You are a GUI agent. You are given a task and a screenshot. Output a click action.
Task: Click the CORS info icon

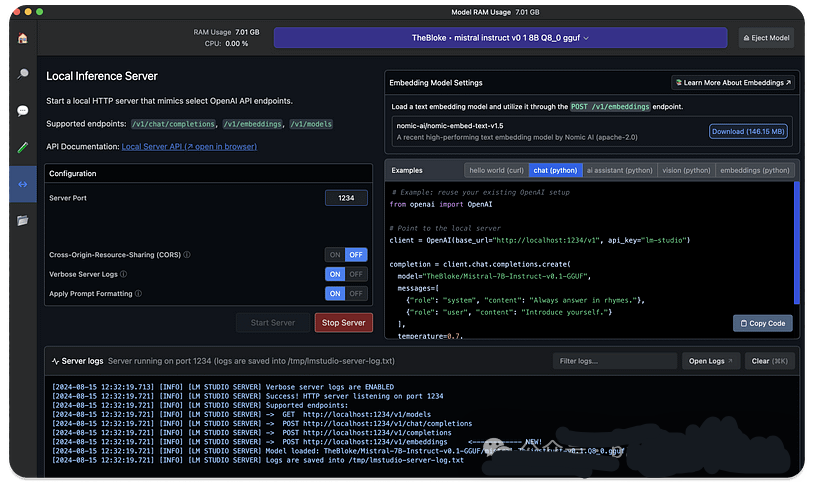(187, 254)
